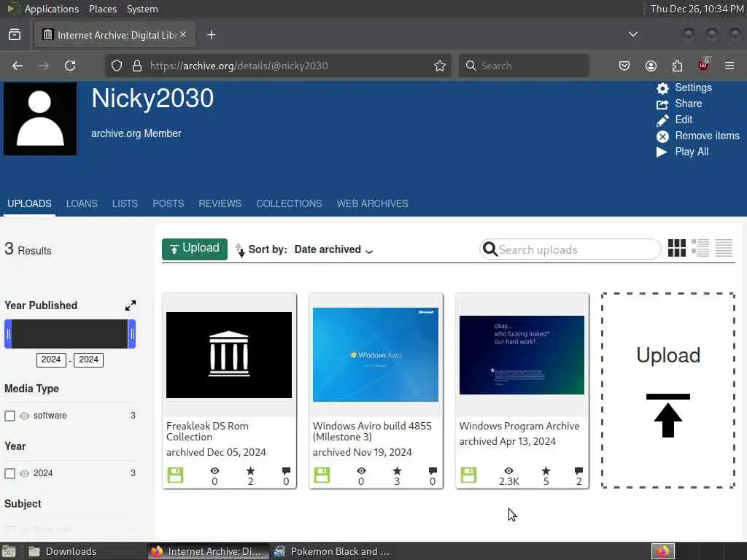Click the Play All triangle icon
Viewport: 747px width, 560px height.
661,152
